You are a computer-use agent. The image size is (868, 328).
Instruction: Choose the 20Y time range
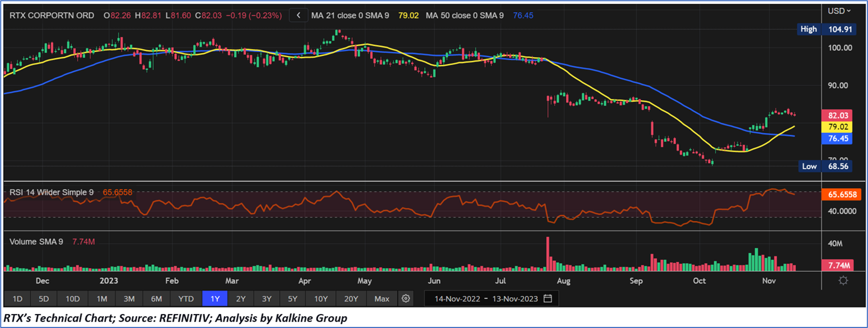pos(351,298)
